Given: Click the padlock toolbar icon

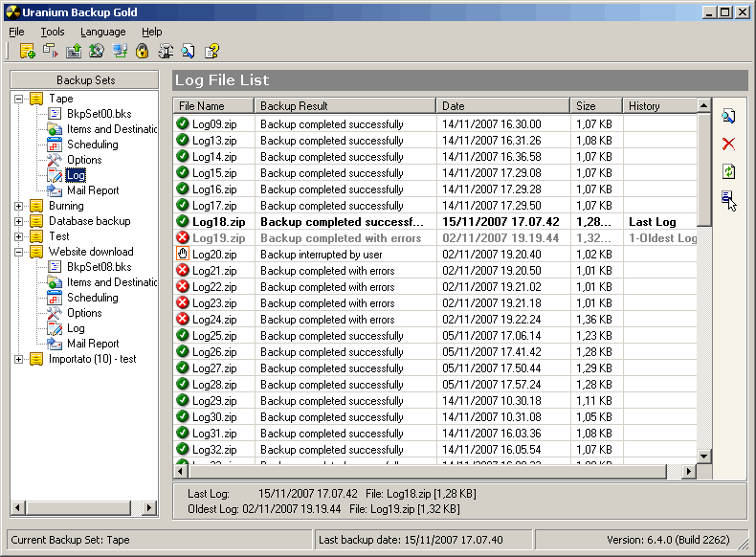Looking at the screenshot, I should (x=143, y=51).
